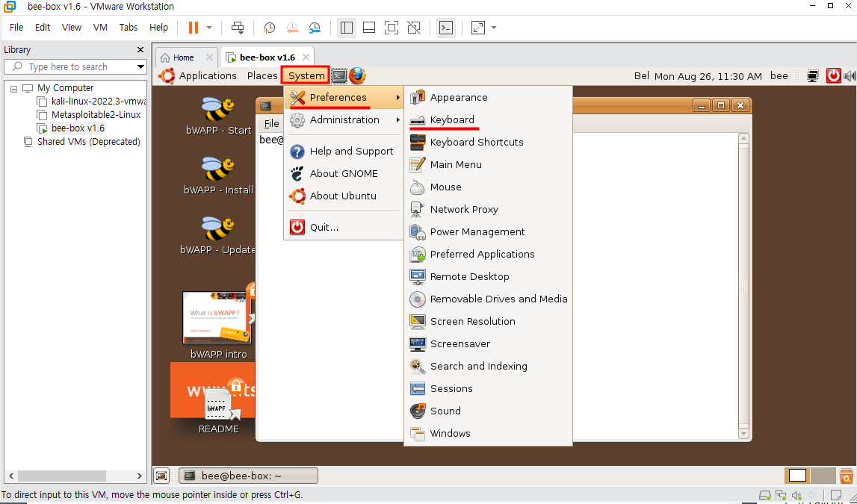Screen dimensions: 857x504
Task: Close the bee-box v1.6 tab
Action: [306, 57]
